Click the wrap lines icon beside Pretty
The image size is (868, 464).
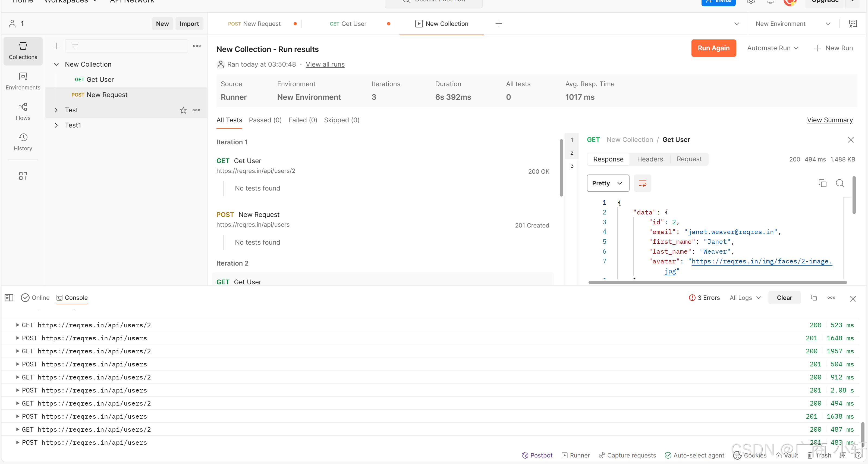pyautogui.click(x=642, y=183)
